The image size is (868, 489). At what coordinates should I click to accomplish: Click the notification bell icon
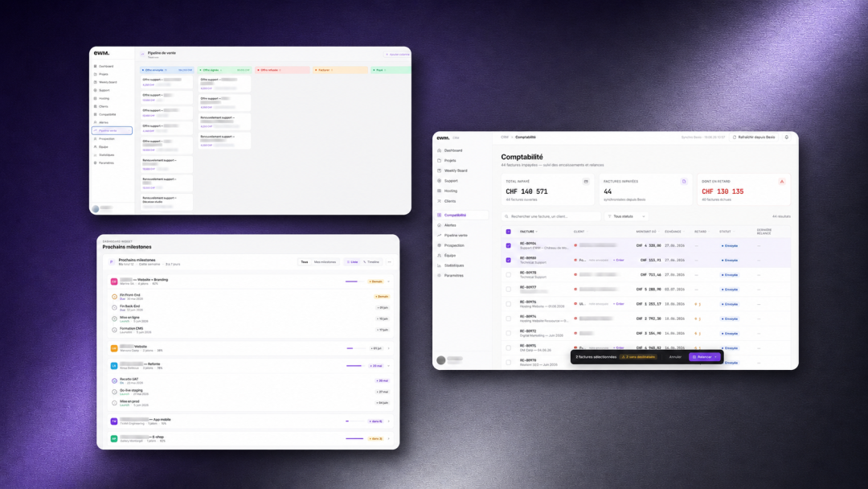coord(786,137)
